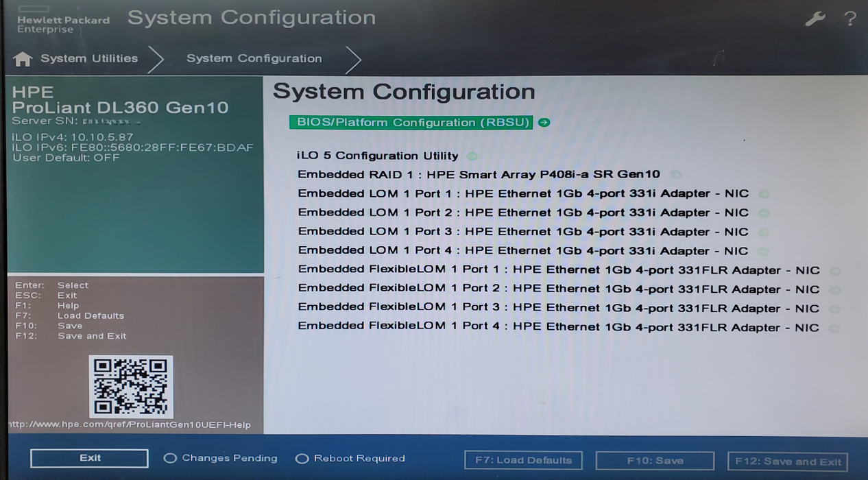
Task: Click 'F1: Help' key hint
Action: tap(47, 306)
